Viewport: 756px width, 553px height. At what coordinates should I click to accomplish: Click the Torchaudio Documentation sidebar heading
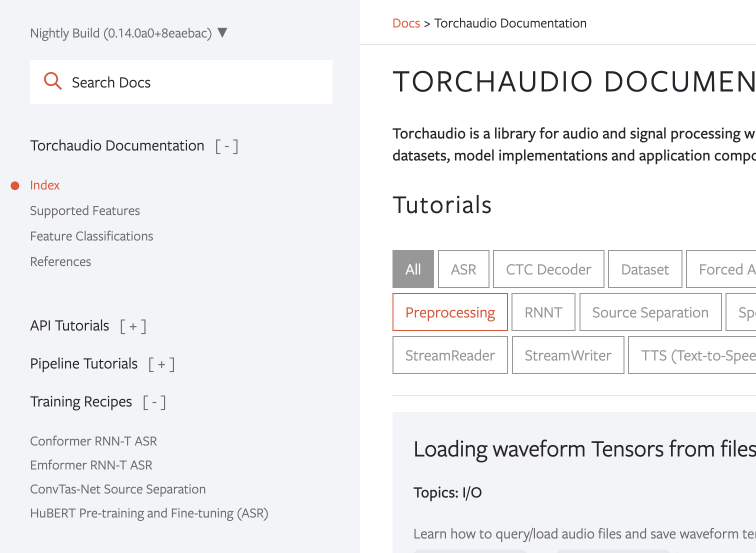(x=117, y=145)
